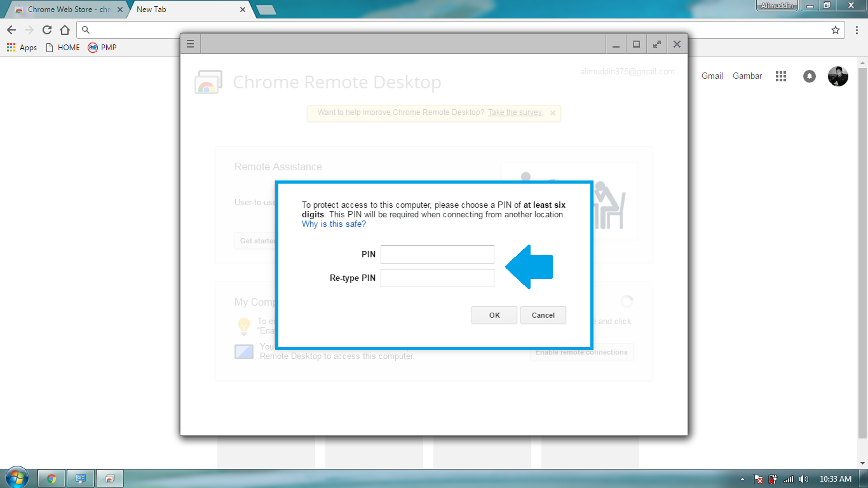Open the Apps bookmarks shortcut
This screenshot has height=488, width=868.
click(x=22, y=48)
